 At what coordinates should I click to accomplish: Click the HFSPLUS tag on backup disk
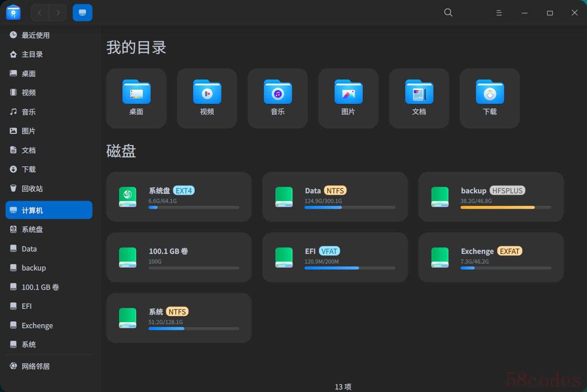507,191
